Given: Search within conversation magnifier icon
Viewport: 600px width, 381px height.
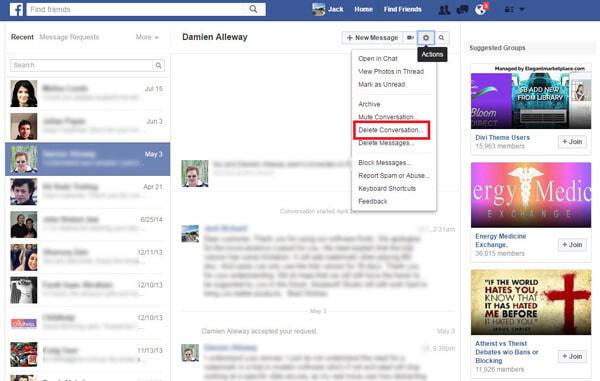Looking at the screenshot, I should click(442, 37).
